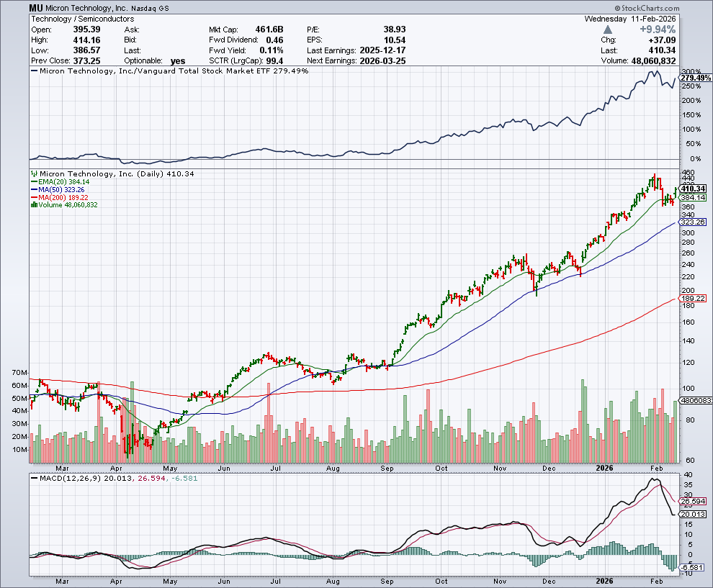Screen dimensions: 713x588
Task: Click the Prev Close value 373.25
Action: pos(87,60)
